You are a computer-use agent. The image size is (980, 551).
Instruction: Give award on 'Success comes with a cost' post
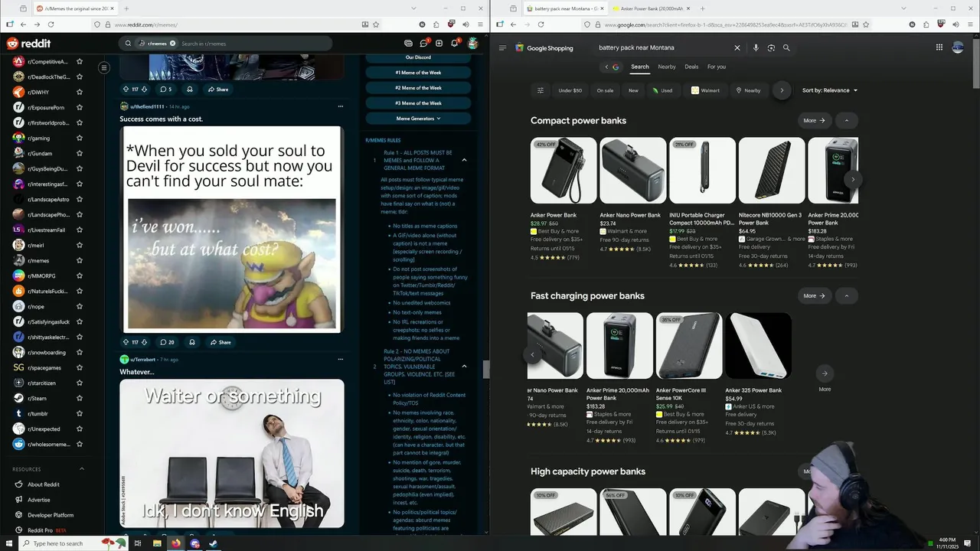click(191, 342)
